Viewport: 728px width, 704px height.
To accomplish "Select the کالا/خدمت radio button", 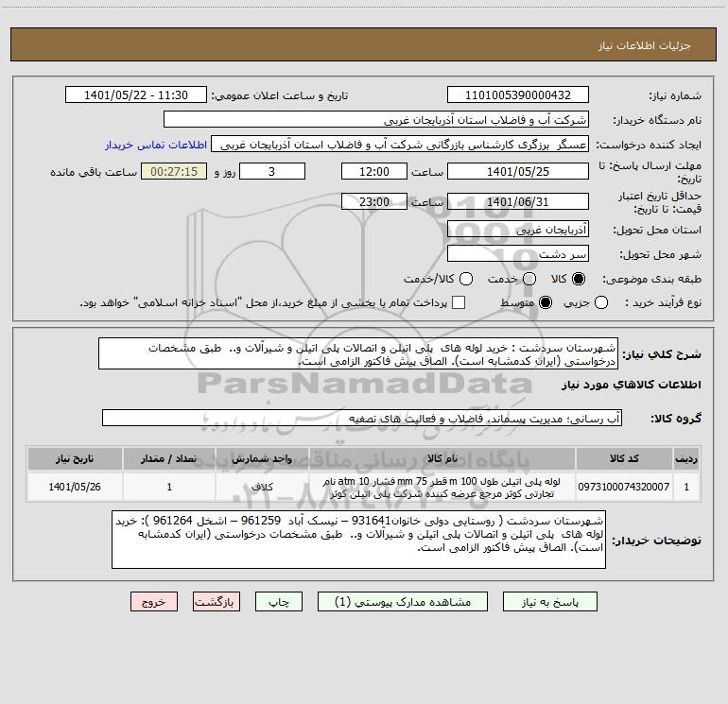I will point(466,279).
